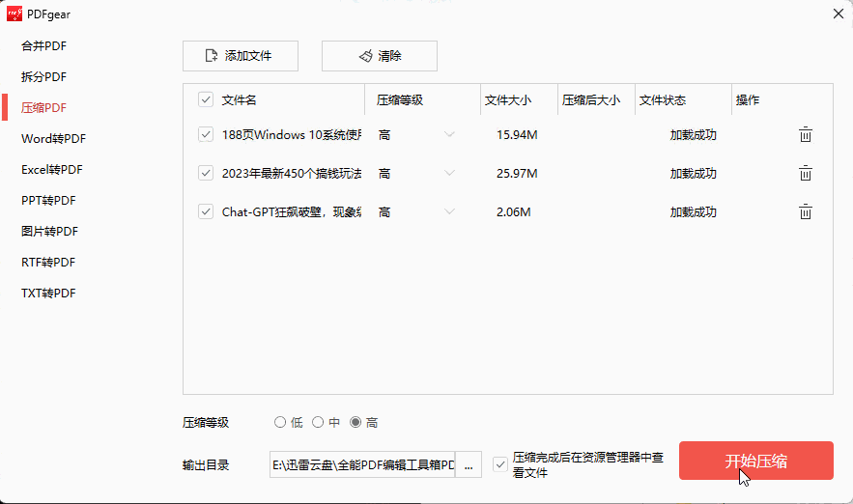Toggle the select-all checkbox beside 文件名
The height and width of the screenshot is (504, 853).
click(x=206, y=99)
